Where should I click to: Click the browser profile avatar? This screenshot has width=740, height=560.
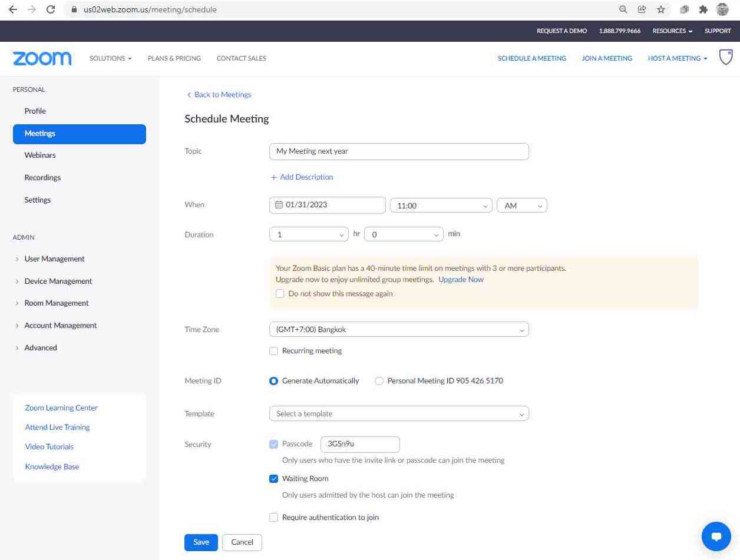722,9
